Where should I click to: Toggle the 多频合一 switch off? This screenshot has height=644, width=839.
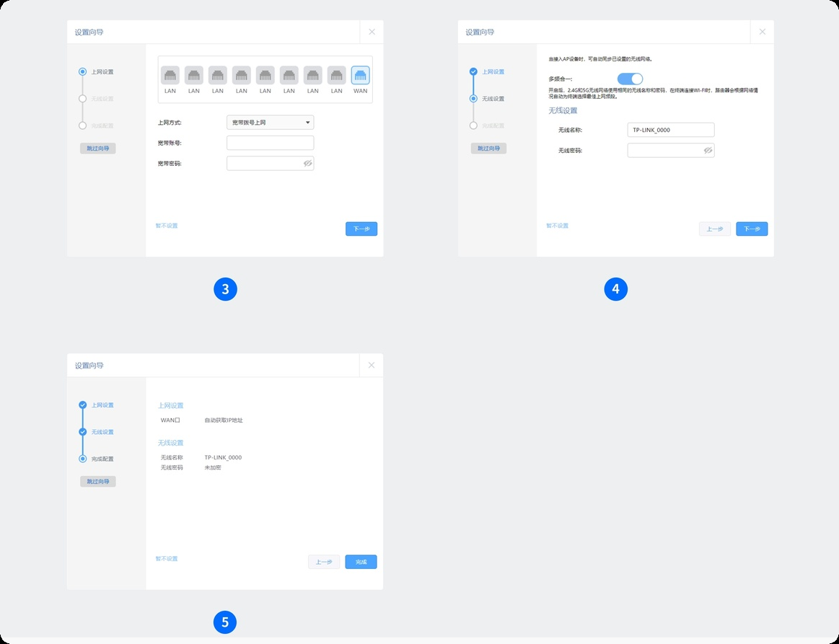[x=630, y=79]
